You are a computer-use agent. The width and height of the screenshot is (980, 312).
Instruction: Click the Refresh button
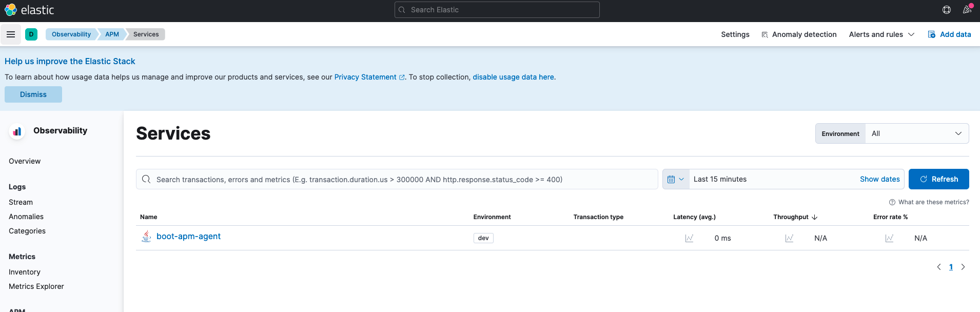tap(938, 179)
